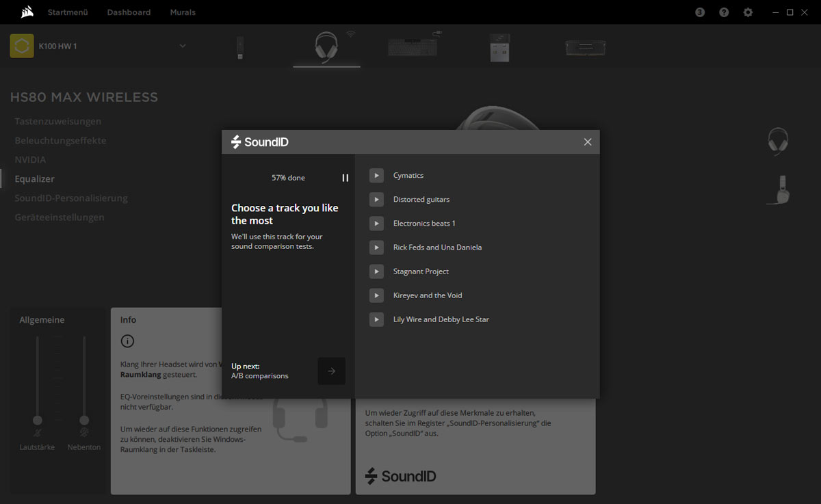Select the Stagnant Project label

tap(421, 271)
